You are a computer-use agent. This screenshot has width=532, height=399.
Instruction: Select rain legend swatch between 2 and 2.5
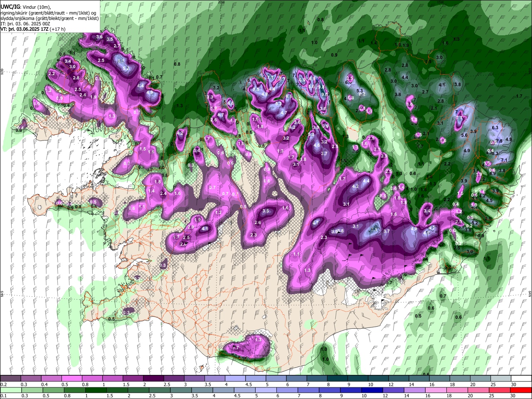click(138, 390)
